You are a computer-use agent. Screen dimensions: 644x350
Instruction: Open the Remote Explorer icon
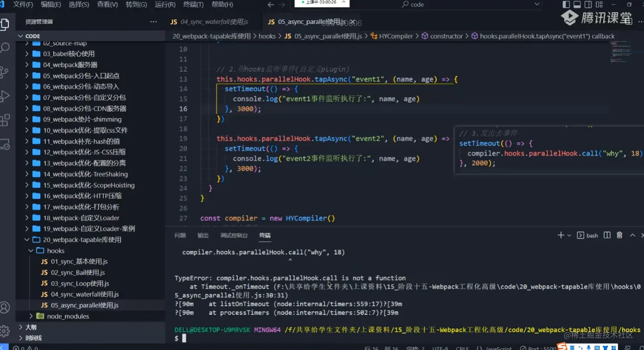point(5,144)
